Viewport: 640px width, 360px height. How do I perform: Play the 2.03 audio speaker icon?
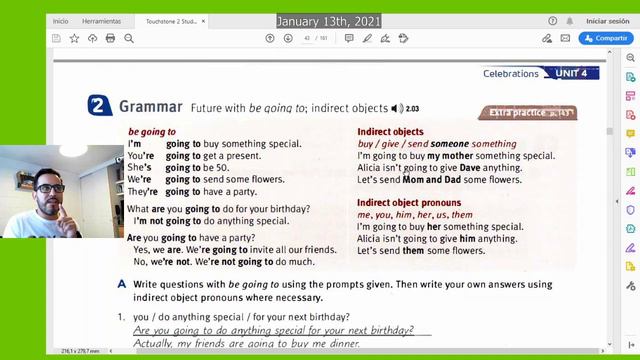click(x=397, y=109)
